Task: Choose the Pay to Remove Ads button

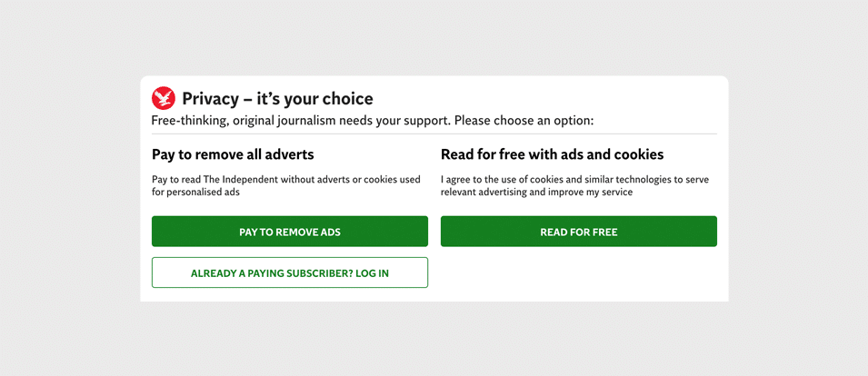Action: click(x=290, y=231)
